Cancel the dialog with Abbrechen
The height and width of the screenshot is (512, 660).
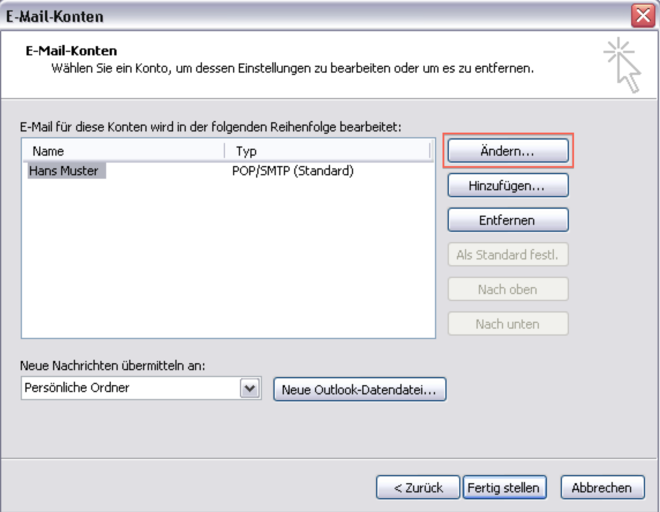click(602, 488)
